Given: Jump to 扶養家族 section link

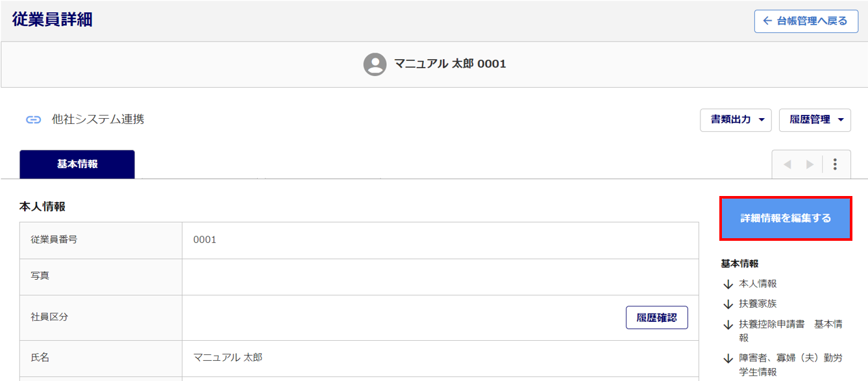Looking at the screenshot, I should (758, 304).
